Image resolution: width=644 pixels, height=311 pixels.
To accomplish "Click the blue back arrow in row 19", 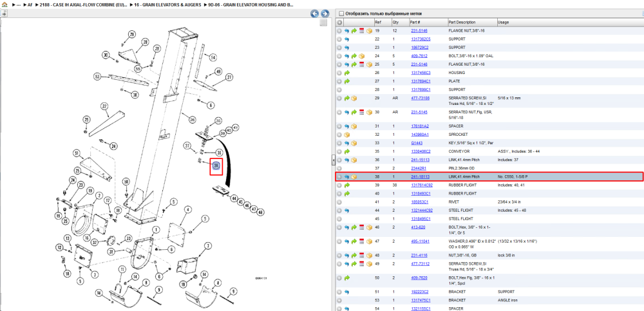I will (x=346, y=31).
